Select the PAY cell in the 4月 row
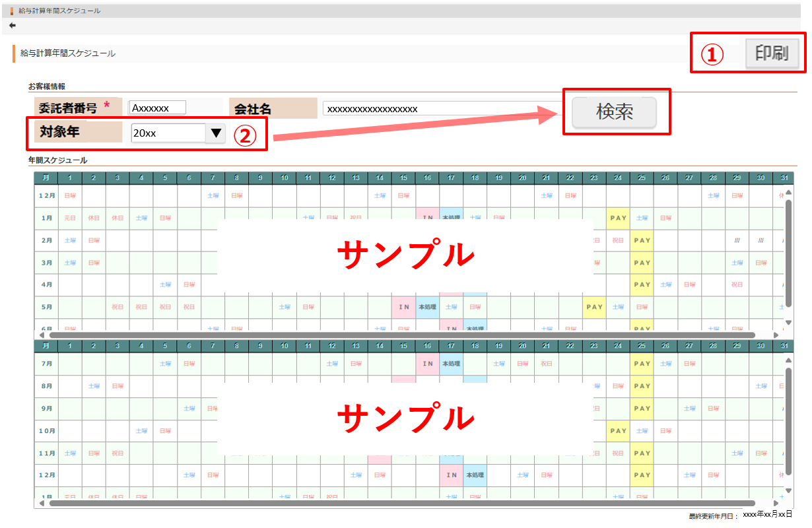The image size is (812, 528). click(642, 285)
